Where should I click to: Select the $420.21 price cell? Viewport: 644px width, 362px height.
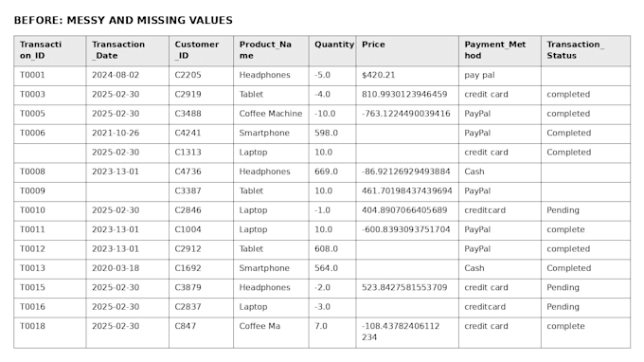(x=407, y=76)
